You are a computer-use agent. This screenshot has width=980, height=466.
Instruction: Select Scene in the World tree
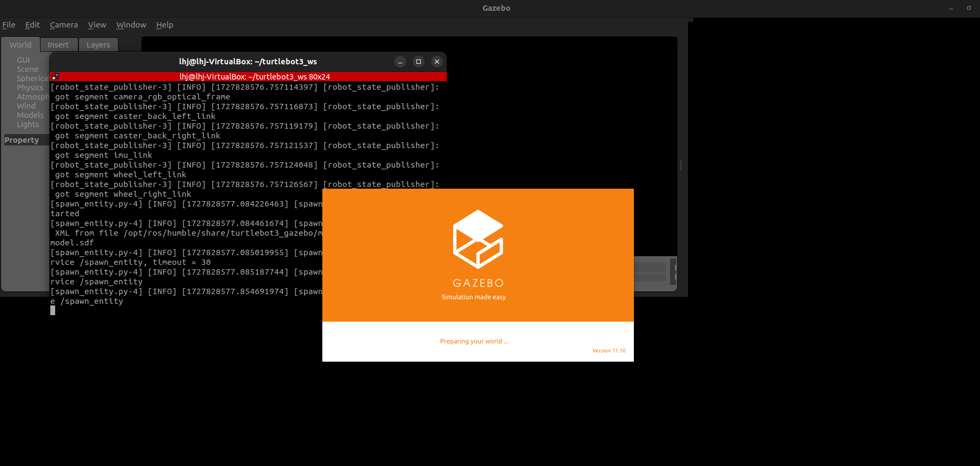pos(28,69)
